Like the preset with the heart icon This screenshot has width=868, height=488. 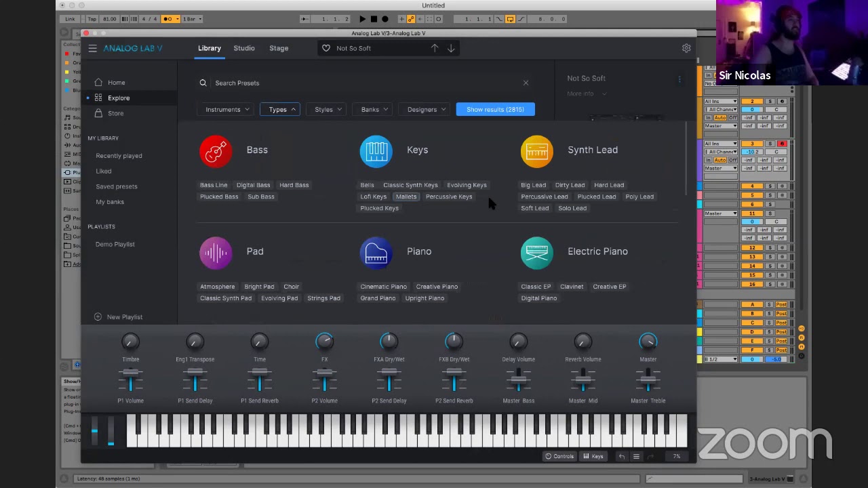[x=326, y=48]
